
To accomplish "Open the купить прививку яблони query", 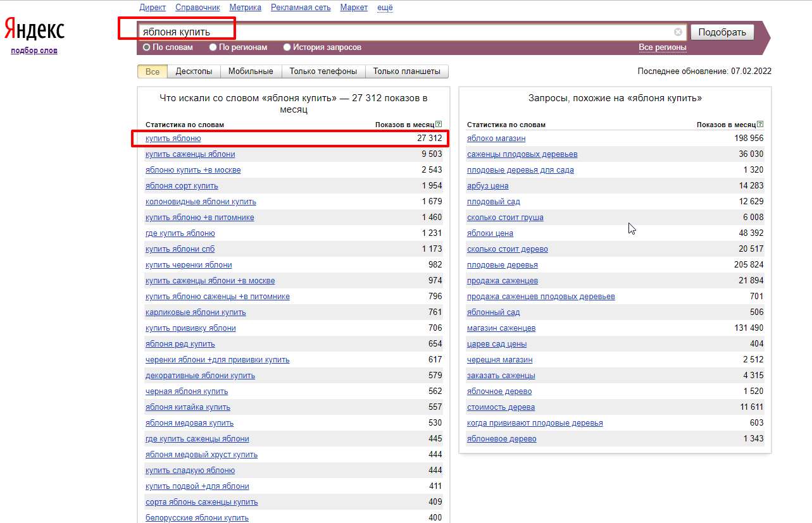I will [191, 328].
